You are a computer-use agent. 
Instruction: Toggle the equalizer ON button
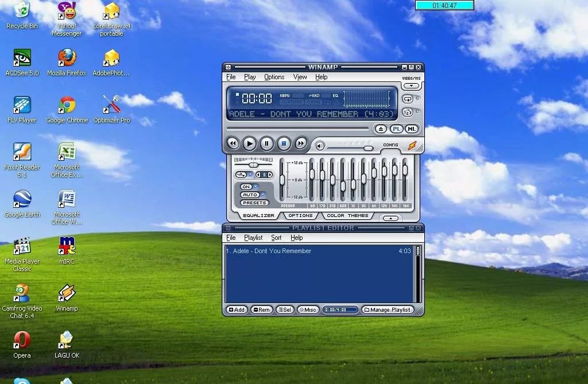(x=246, y=187)
